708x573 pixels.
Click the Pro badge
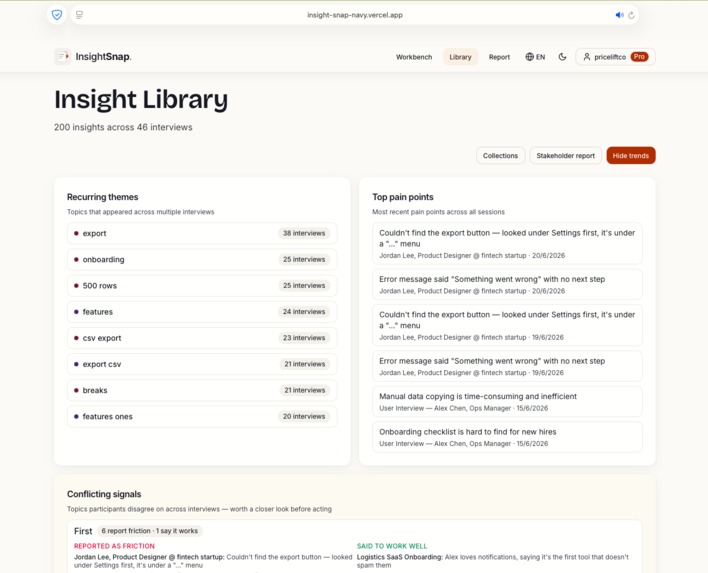pos(639,57)
